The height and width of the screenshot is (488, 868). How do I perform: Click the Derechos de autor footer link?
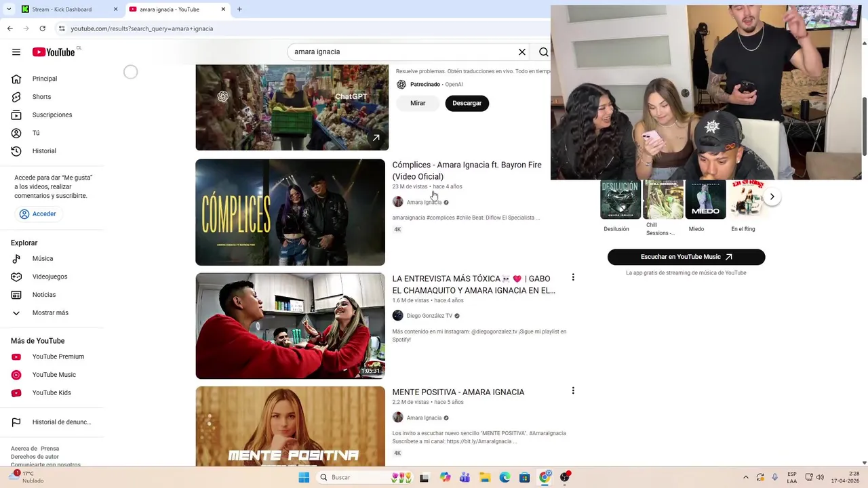click(35, 457)
